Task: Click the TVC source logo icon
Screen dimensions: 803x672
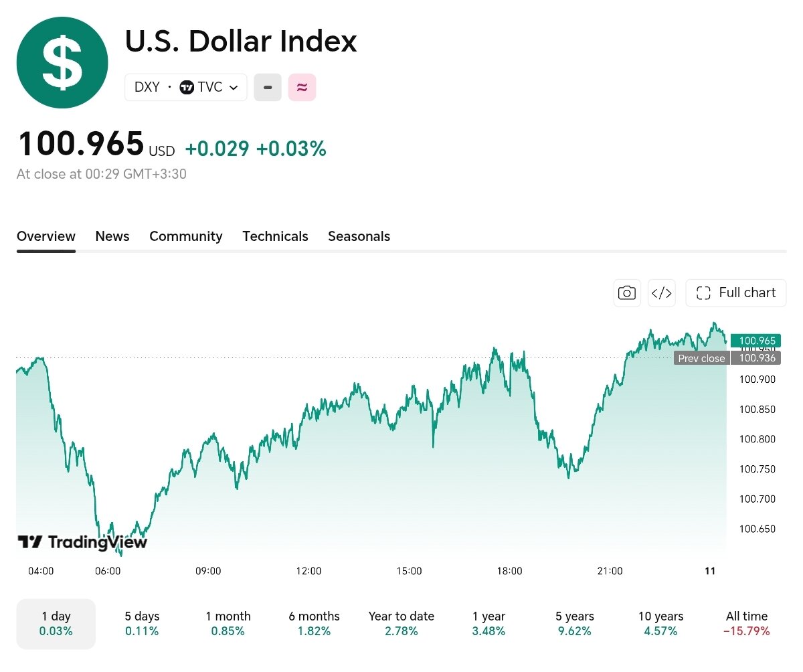Action: coord(187,87)
